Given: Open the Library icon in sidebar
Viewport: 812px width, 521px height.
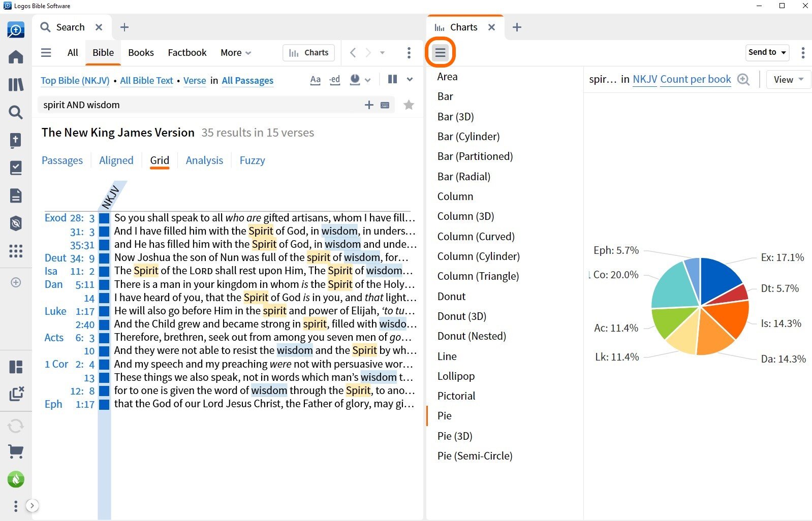Looking at the screenshot, I should [16, 84].
